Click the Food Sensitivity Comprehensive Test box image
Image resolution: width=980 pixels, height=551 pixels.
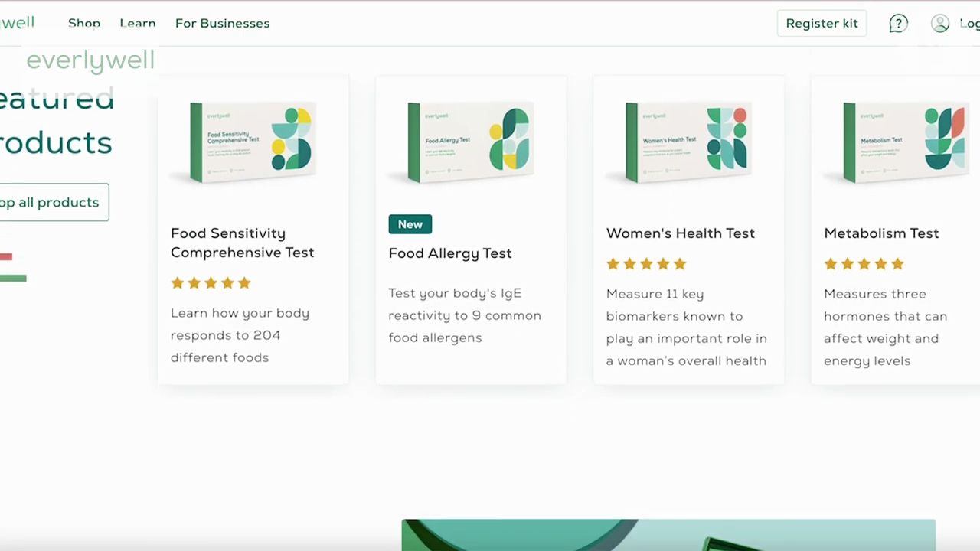point(253,142)
